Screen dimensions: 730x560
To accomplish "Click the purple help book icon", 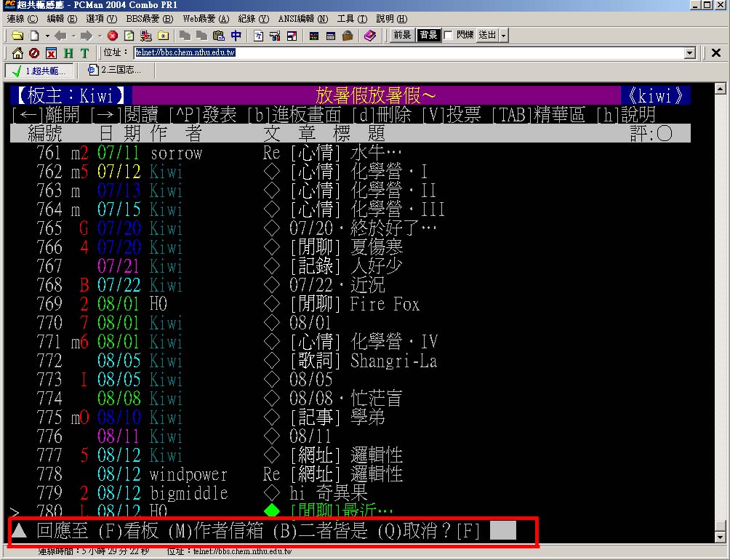I will [370, 36].
